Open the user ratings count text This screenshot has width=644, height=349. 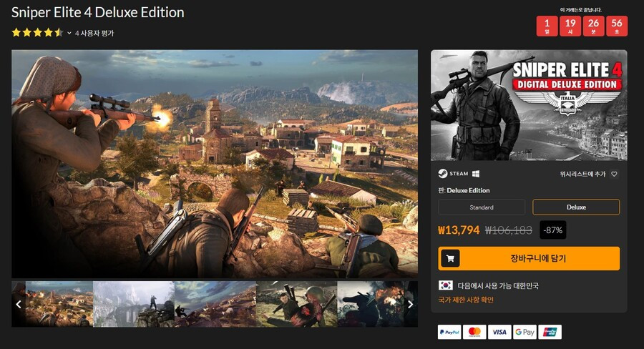[94, 34]
